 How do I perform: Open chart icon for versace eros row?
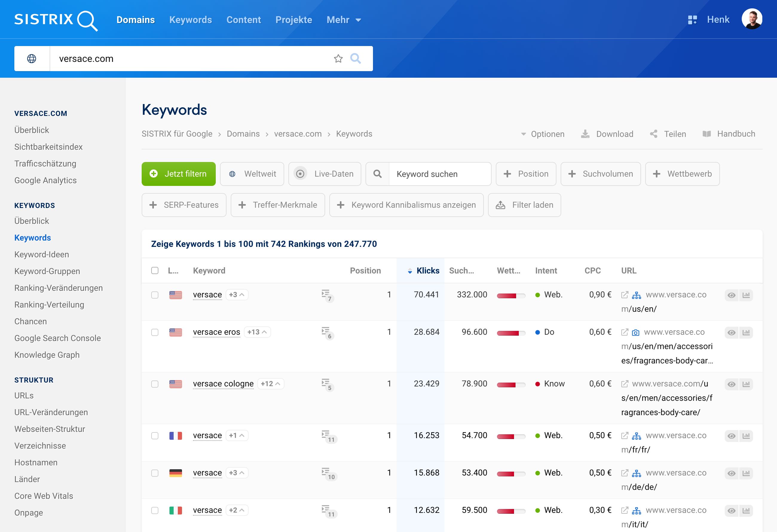point(746,332)
